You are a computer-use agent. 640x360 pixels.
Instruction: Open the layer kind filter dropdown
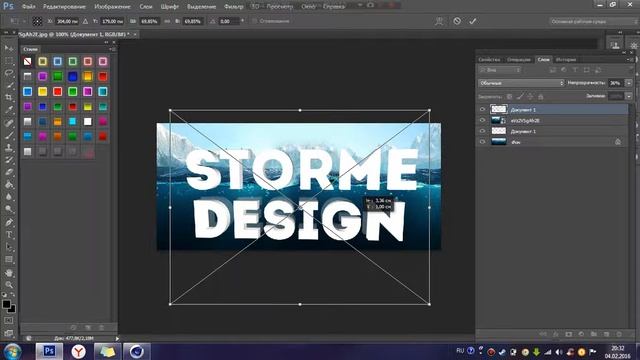pos(500,70)
